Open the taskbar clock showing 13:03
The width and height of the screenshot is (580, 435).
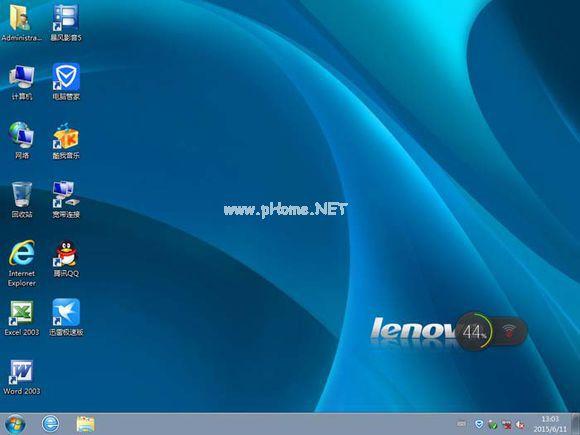point(550,424)
